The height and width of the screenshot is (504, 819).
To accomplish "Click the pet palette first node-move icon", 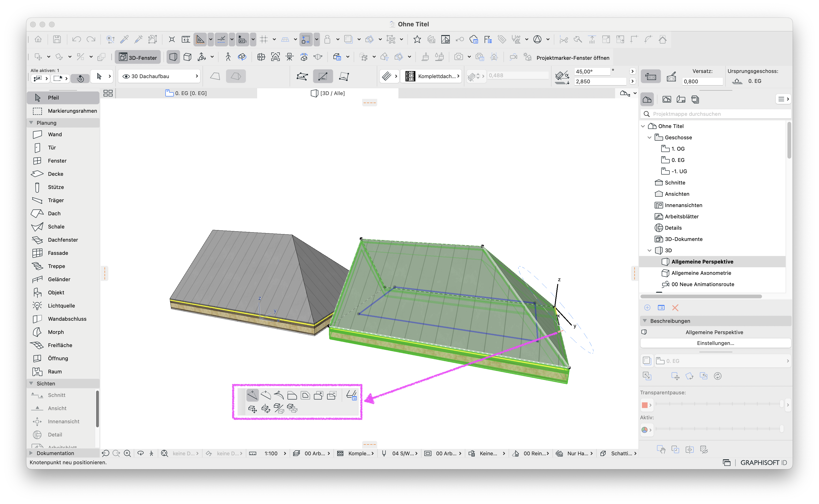I will 252,395.
